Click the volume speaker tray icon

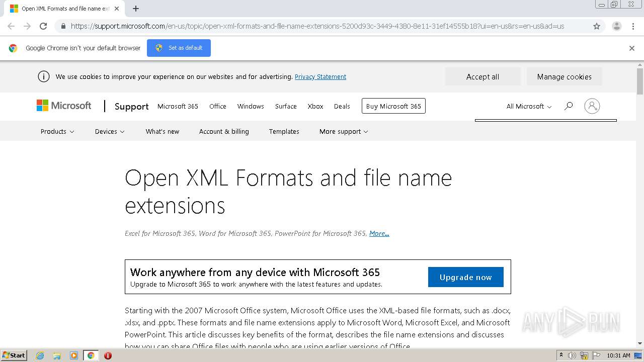572,355
